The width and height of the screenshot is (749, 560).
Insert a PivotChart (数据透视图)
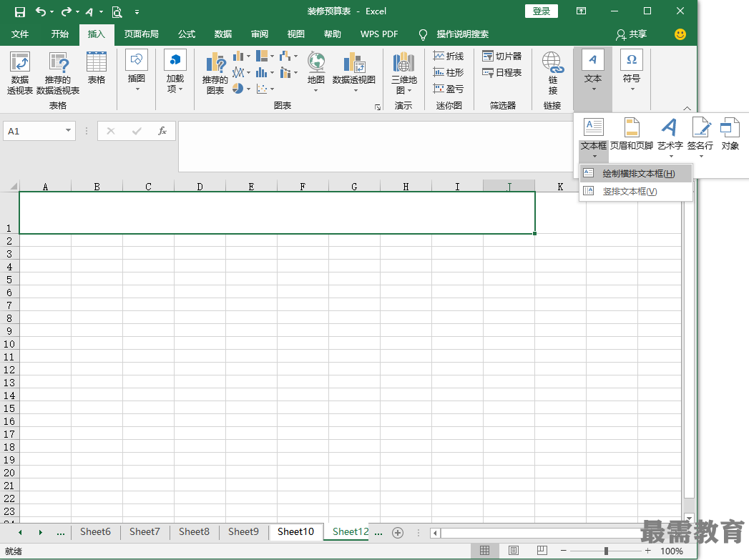[x=354, y=72]
